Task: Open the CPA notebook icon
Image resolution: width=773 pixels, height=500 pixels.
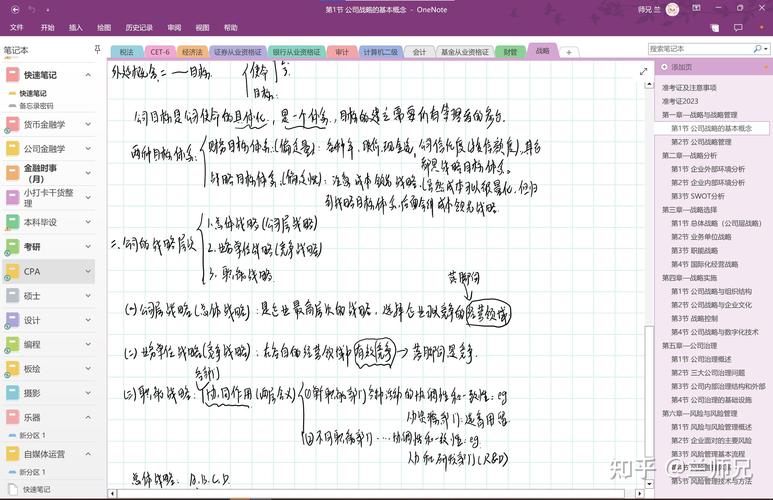Action: point(12,271)
